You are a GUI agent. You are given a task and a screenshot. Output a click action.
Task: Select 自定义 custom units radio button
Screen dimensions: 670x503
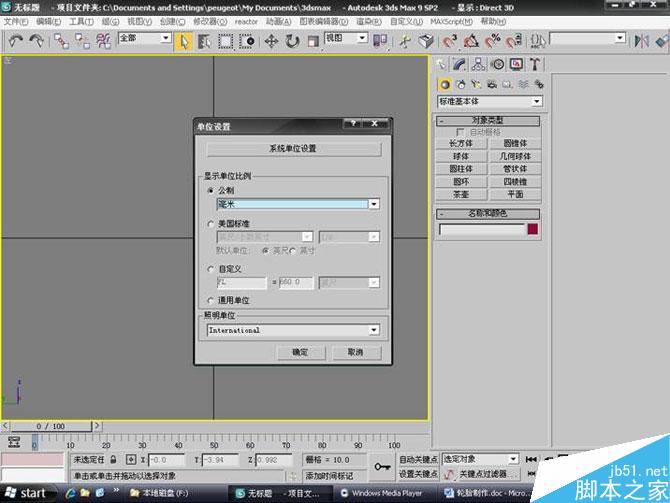[x=210, y=269]
